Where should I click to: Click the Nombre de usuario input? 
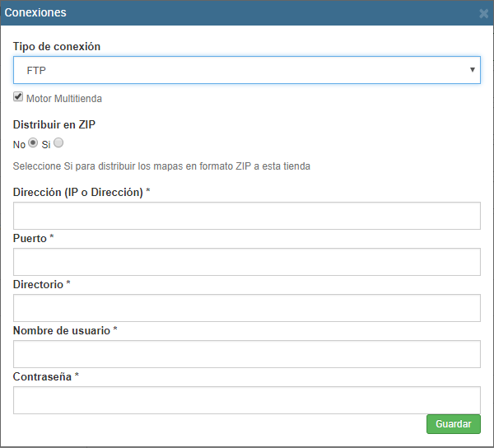coord(246,354)
